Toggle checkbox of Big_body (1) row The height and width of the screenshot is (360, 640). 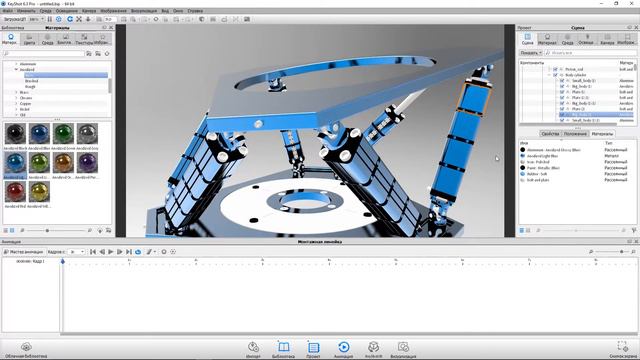[x=562, y=87]
